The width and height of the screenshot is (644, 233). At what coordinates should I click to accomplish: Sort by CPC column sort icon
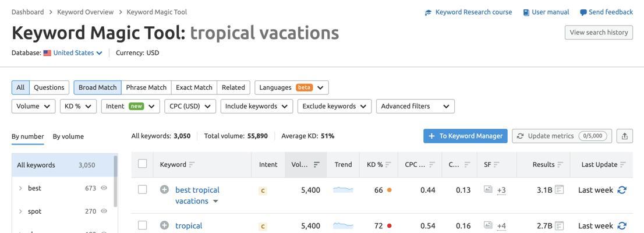point(433,164)
